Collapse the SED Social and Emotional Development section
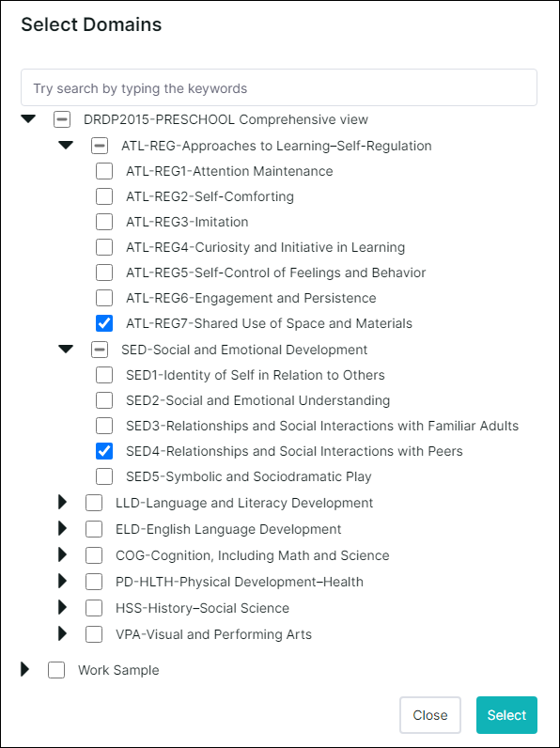 (x=66, y=350)
